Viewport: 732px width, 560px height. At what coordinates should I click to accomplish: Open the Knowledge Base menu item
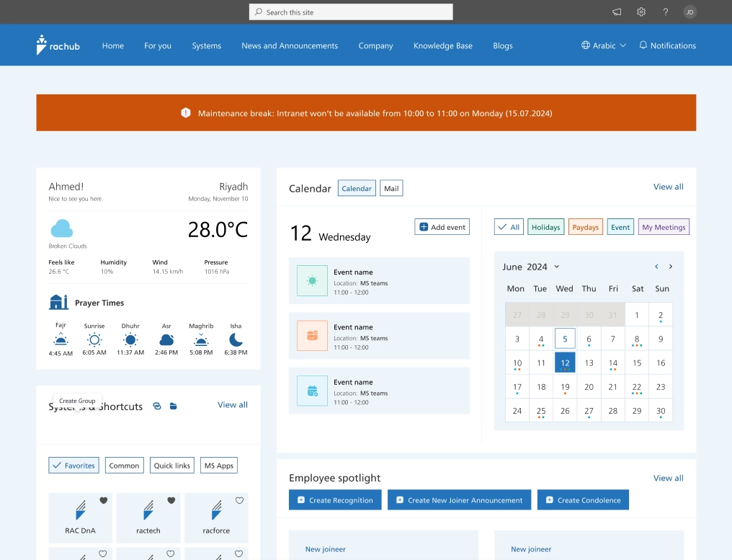point(443,45)
